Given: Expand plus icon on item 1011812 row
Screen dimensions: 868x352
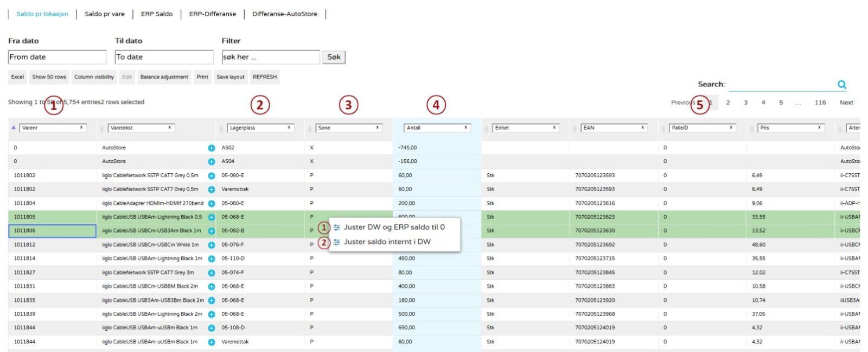Looking at the screenshot, I should coord(211,245).
